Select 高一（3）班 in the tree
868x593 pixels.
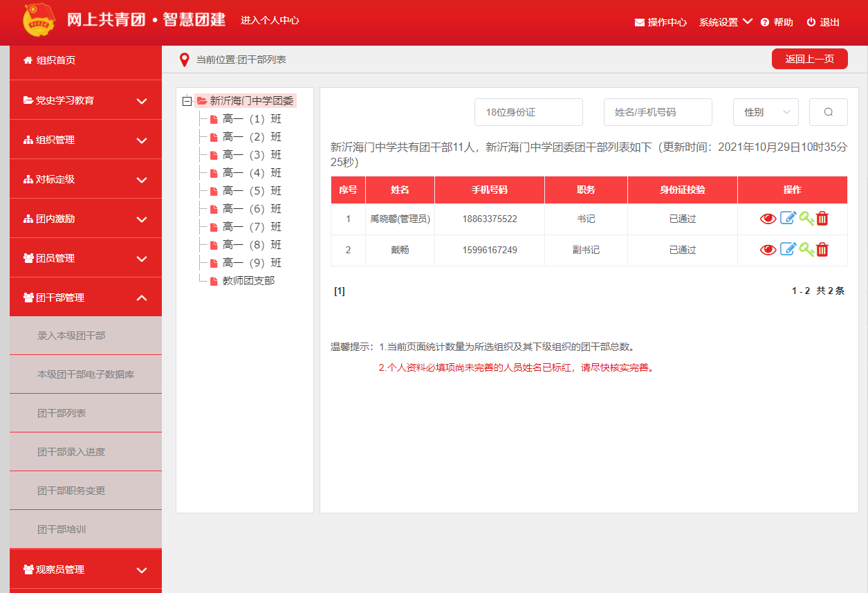click(251, 155)
